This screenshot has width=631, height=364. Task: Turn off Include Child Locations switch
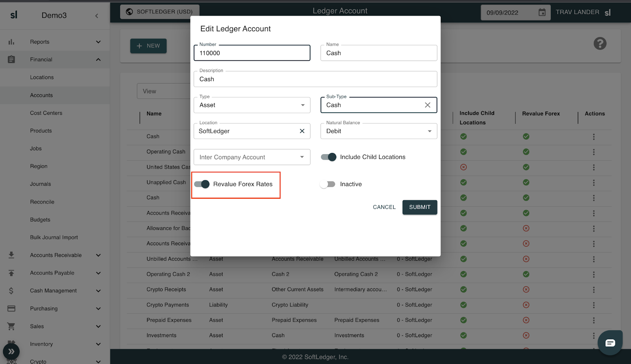tap(329, 157)
